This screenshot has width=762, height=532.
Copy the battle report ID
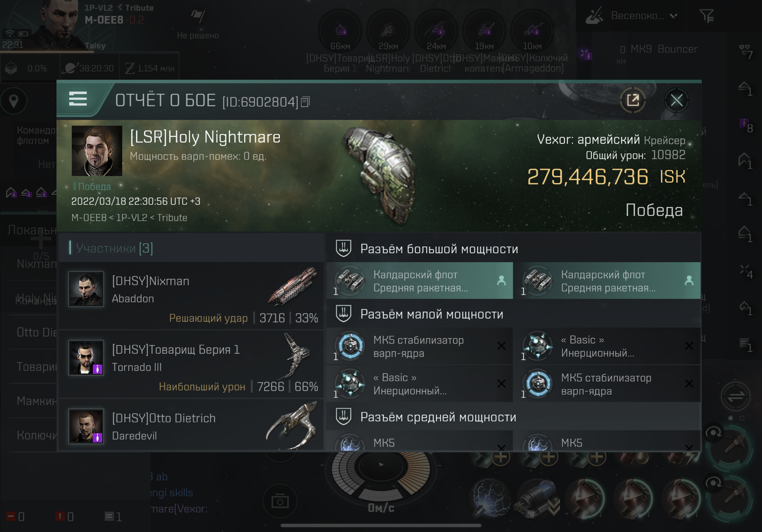(x=305, y=102)
